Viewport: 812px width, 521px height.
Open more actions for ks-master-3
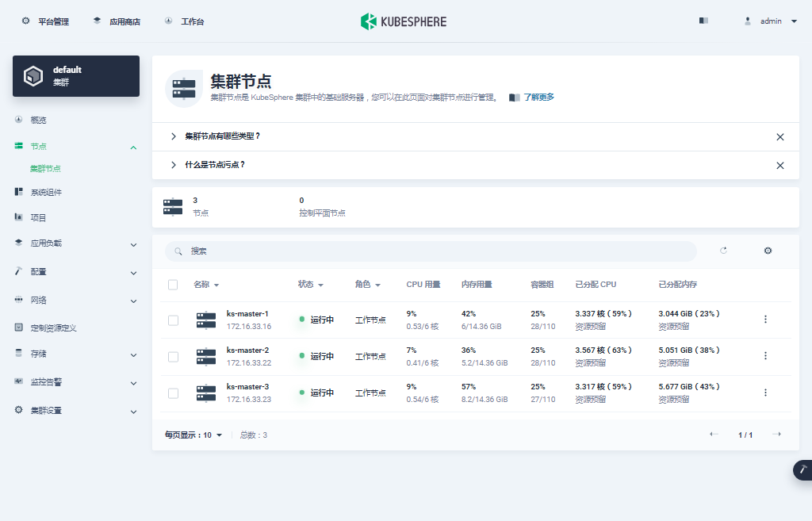click(x=765, y=393)
